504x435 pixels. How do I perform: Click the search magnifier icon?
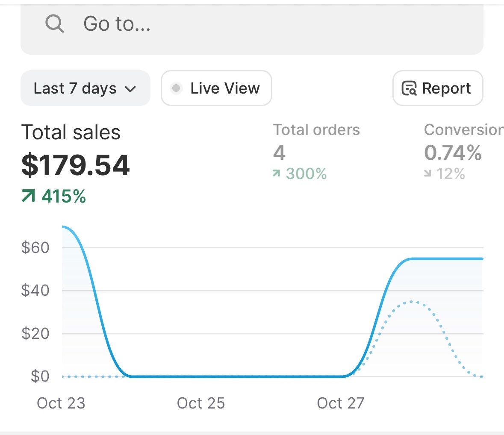point(55,24)
